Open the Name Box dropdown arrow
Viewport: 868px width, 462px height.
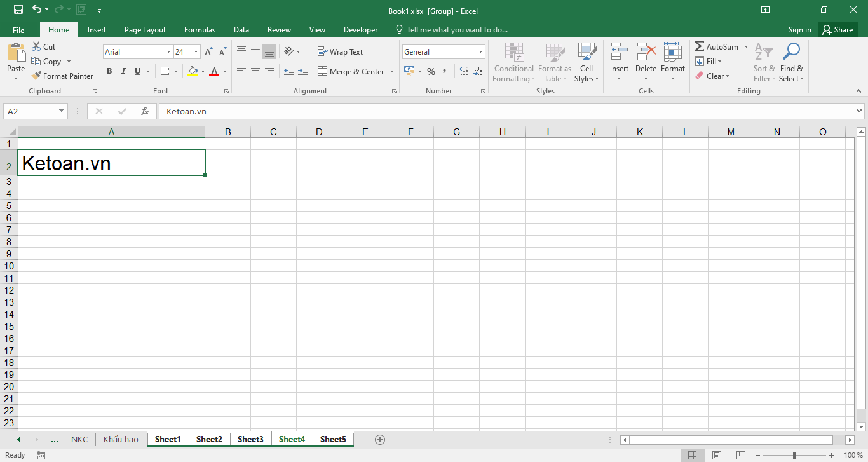click(62, 111)
